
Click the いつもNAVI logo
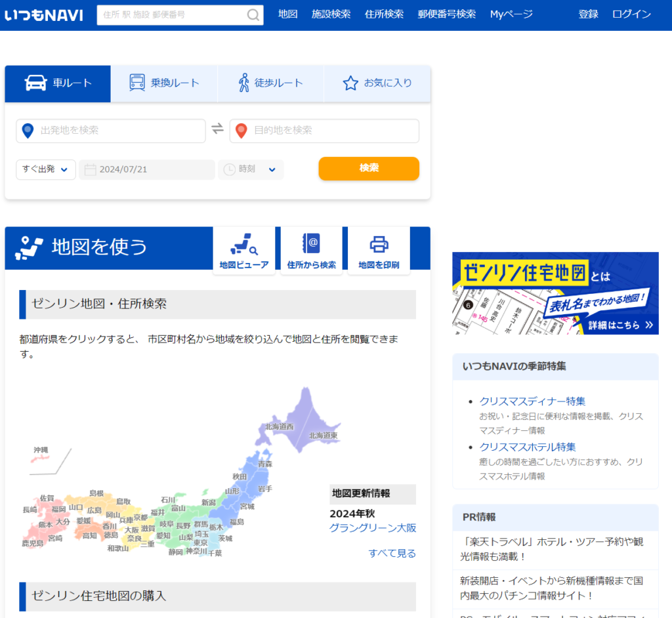(43, 15)
